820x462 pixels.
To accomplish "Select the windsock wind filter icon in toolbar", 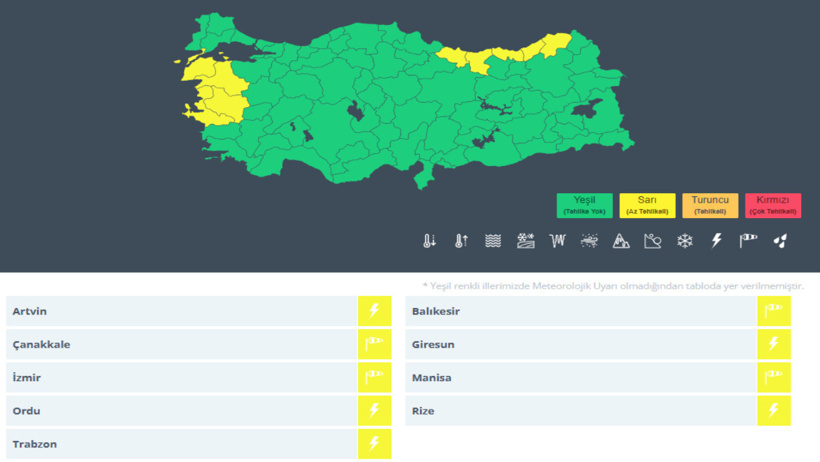I will [x=748, y=241].
